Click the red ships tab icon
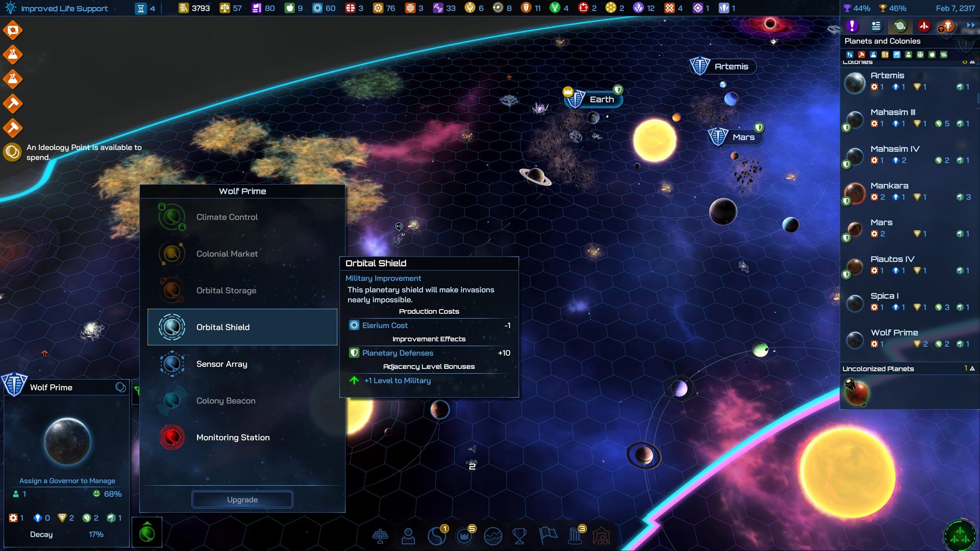980x551 pixels. point(923,26)
